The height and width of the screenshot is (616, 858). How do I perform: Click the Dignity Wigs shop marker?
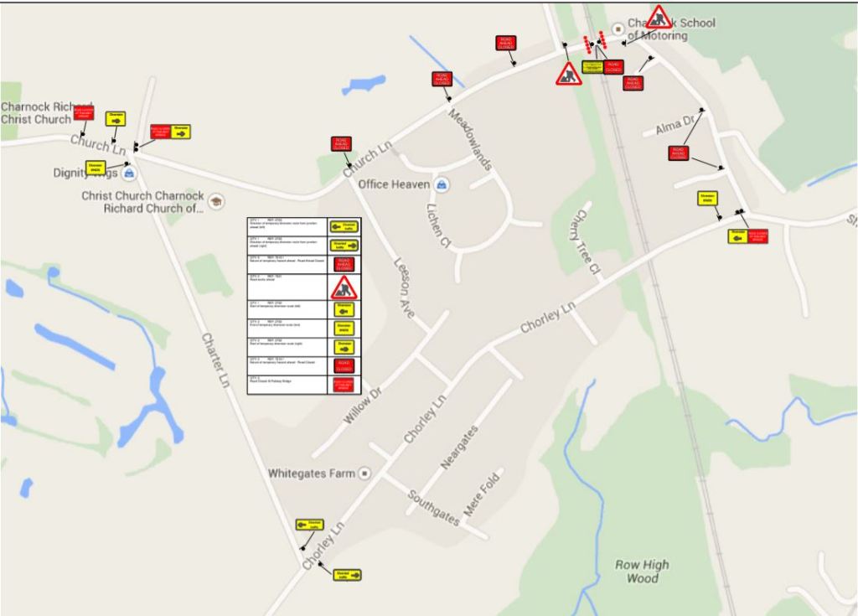tap(129, 173)
